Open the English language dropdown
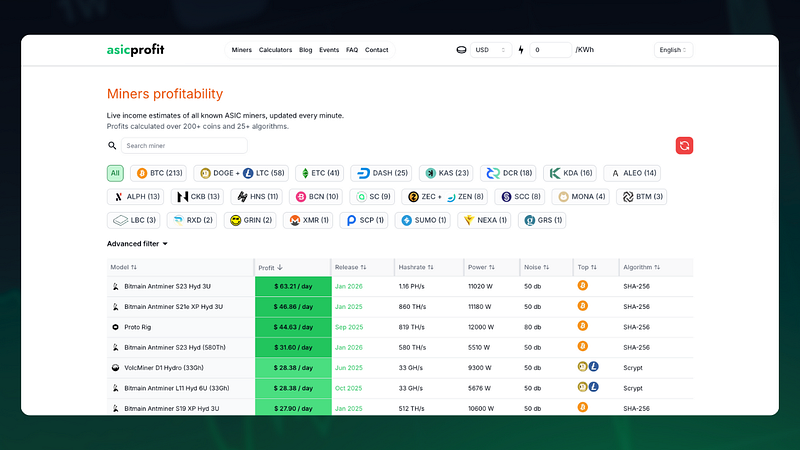Image resolution: width=800 pixels, height=450 pixels. (673, 50)
